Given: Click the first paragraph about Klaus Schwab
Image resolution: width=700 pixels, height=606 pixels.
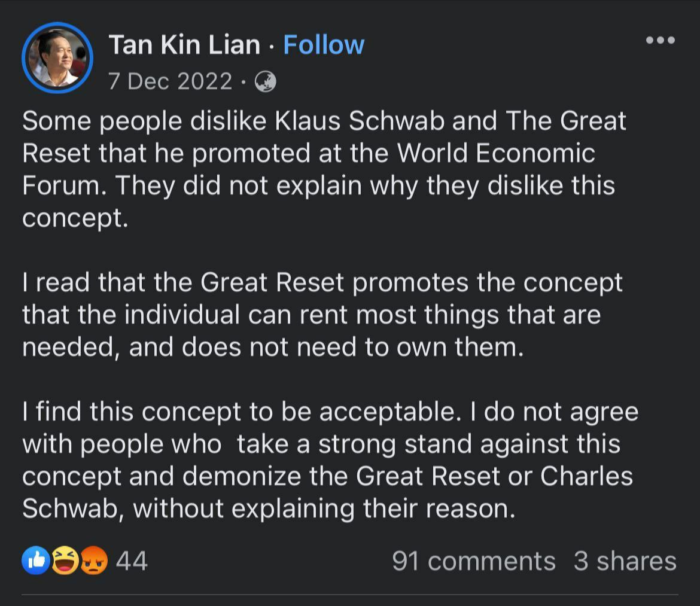Looking at the screenshot, I should click(323, 169).
